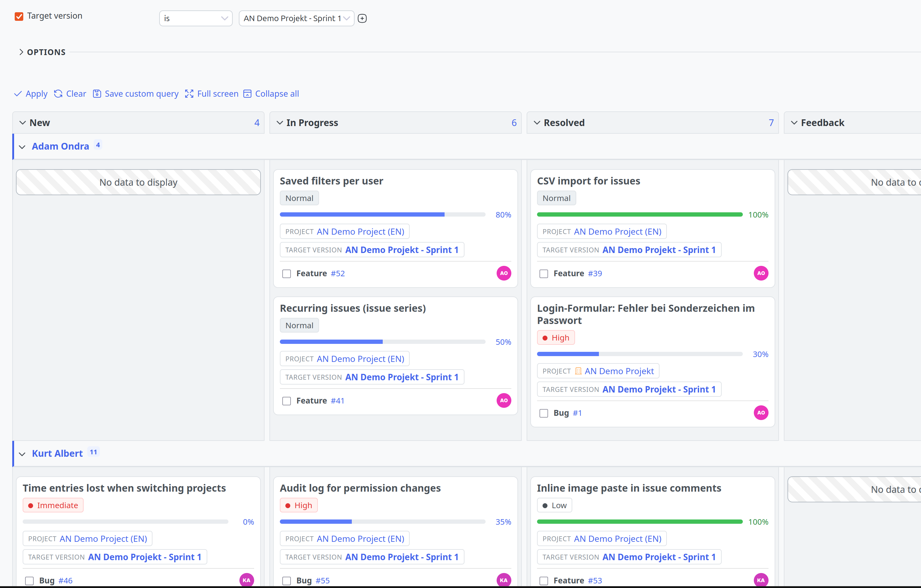Screen dimensions: 921x588
Task: Open the Adam Ondra user link
Action: pyautogui.click(x=60, y=146)
